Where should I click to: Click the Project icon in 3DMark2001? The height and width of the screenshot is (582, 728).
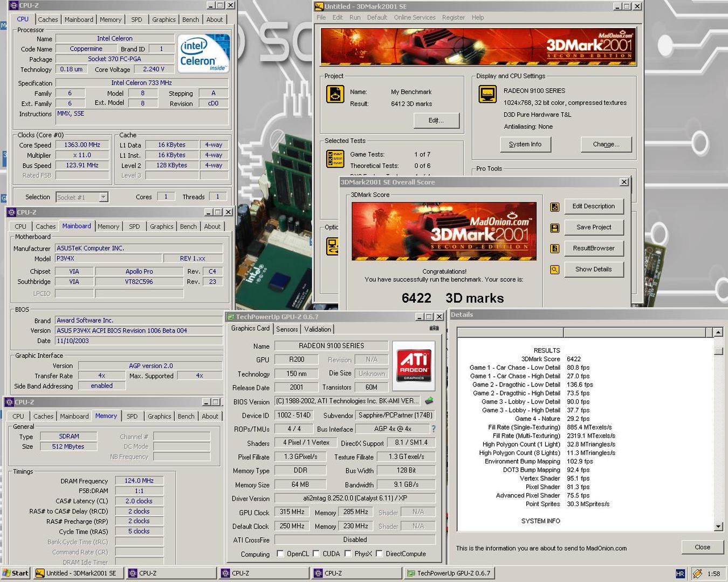[335, 94]
